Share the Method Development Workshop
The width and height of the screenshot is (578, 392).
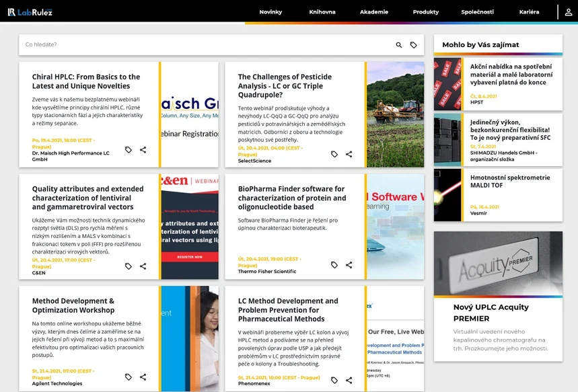(x=143, y=377)
